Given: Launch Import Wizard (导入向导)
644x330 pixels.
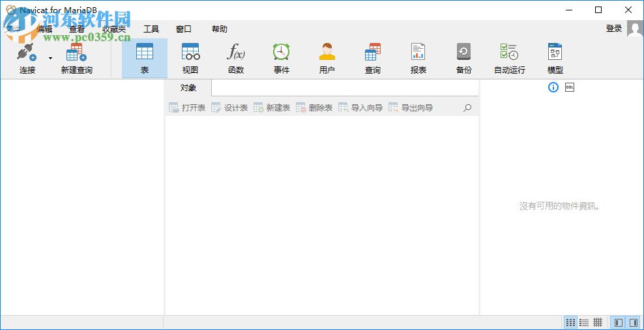Looking at the screenshot, I should (360, 108).
